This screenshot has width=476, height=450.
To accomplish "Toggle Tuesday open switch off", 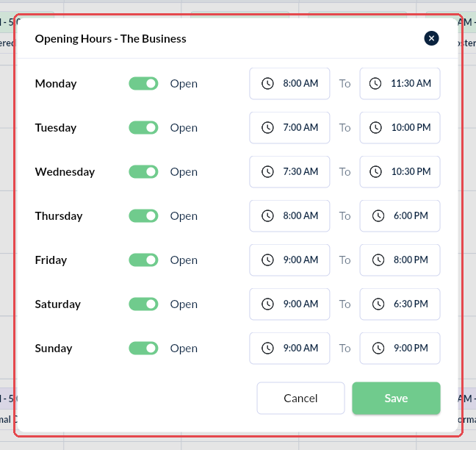I will pos(143,128).
